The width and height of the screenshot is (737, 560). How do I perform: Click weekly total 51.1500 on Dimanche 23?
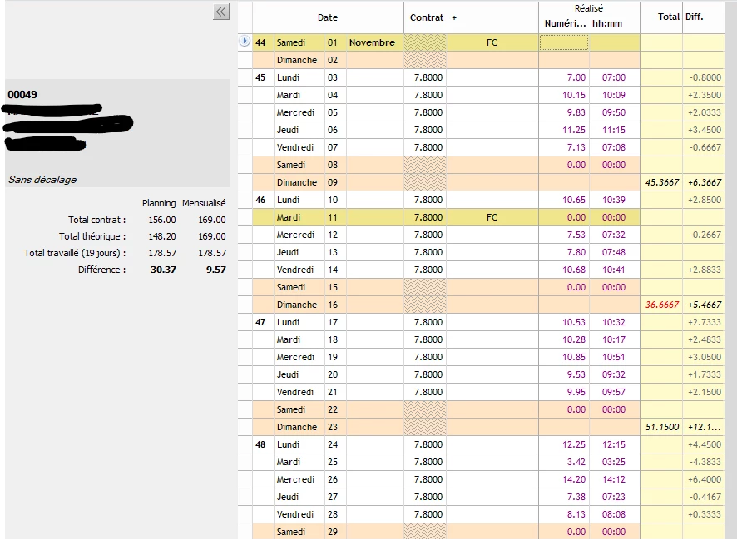tap(662, 427)
